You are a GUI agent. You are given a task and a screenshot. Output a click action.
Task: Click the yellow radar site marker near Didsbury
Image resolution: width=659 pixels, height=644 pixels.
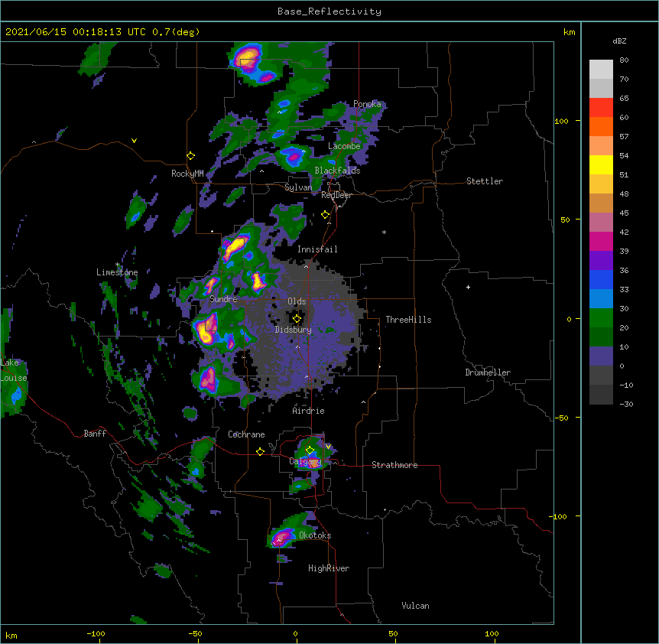297,319
